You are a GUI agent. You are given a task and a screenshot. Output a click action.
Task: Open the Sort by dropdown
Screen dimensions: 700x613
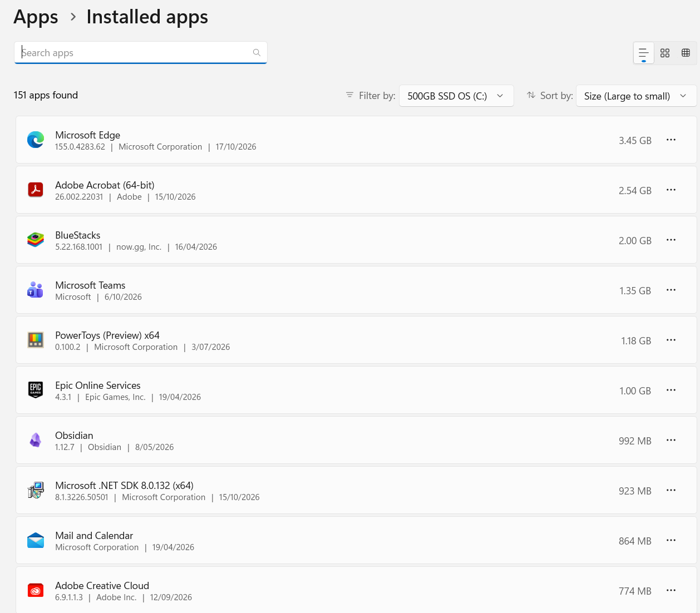coord(636,96)
